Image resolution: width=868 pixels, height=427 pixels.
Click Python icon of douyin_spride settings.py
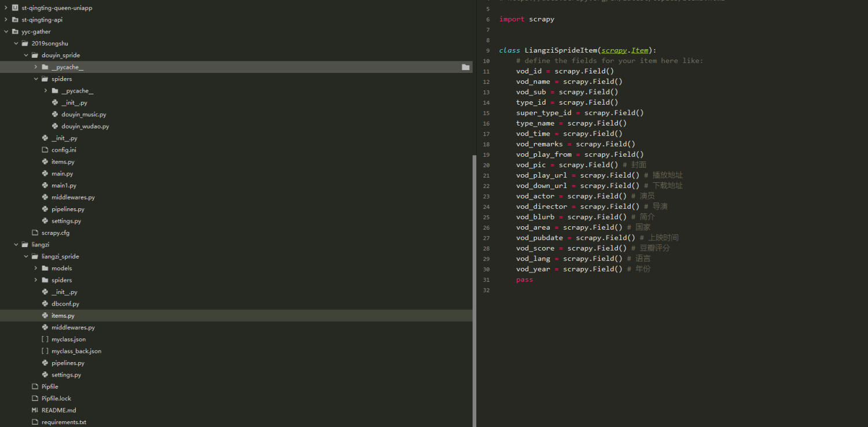(45, 221)
